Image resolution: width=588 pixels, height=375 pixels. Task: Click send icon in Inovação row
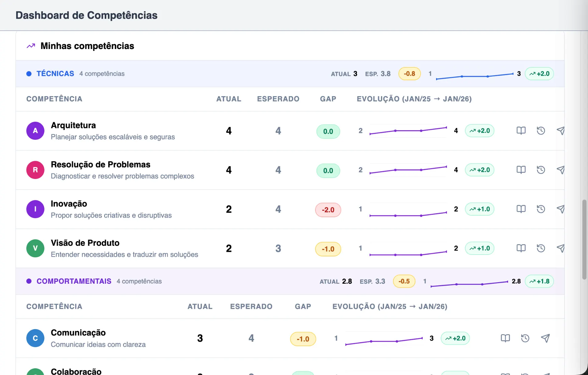point(560,209)
